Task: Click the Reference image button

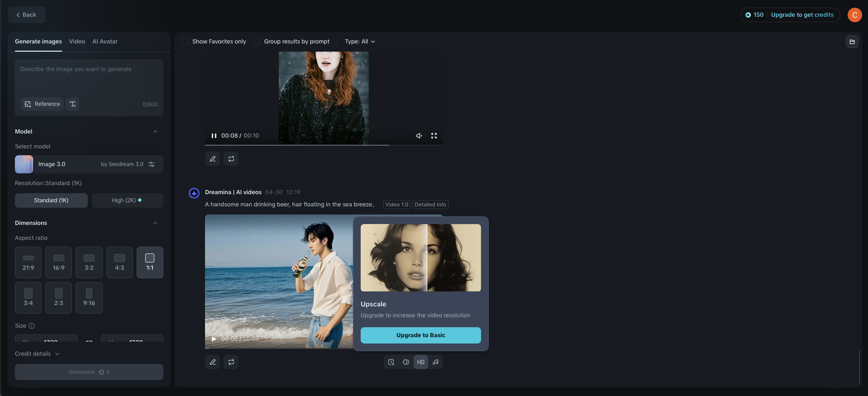Action: (x=42, y=104)
